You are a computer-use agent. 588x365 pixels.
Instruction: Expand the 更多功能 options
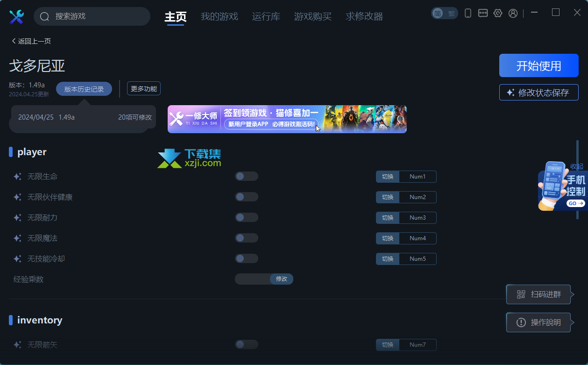tap(144, 88)
